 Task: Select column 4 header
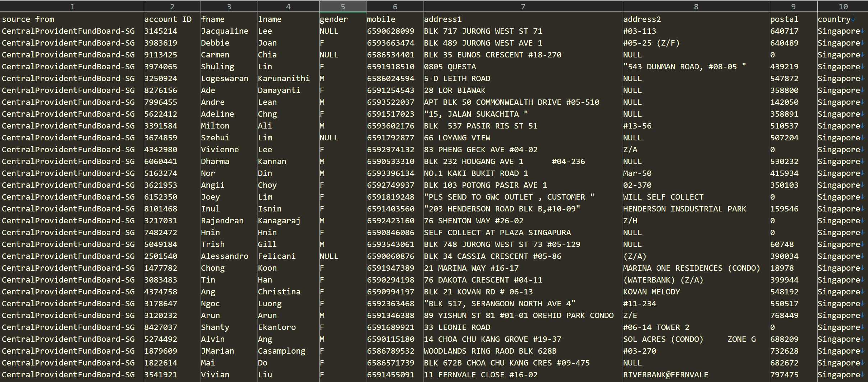288,6
